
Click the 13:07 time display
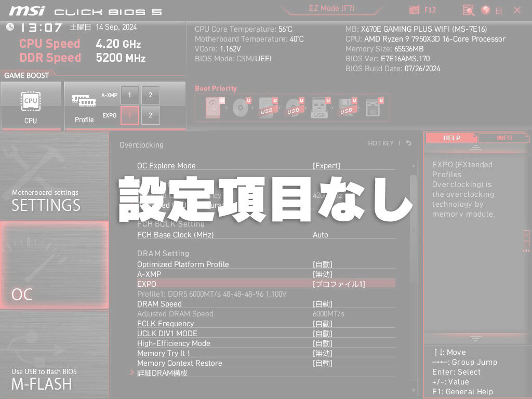coord(41,28)
